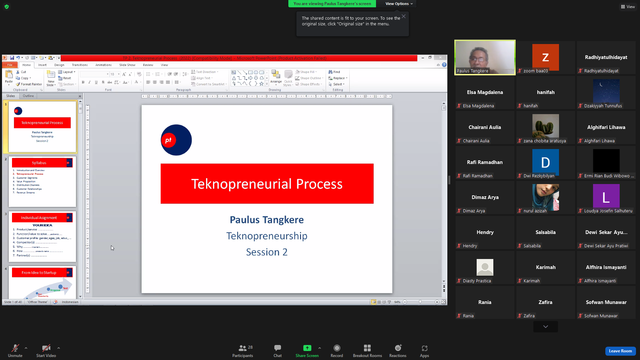Click the PowerPoint Help icon
The height and width of the screenshot is (360, 640).
[444, 65]
